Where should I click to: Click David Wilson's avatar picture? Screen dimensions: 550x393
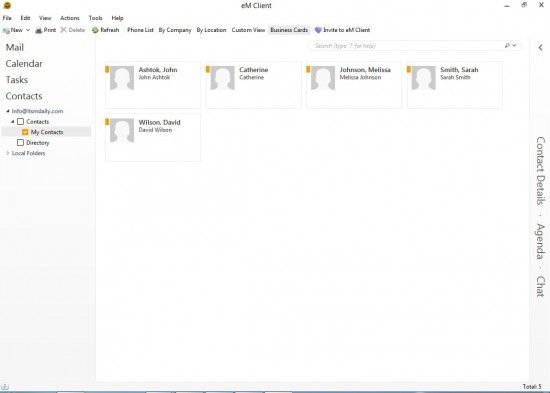pyautogui.click(x=122, y=131)
